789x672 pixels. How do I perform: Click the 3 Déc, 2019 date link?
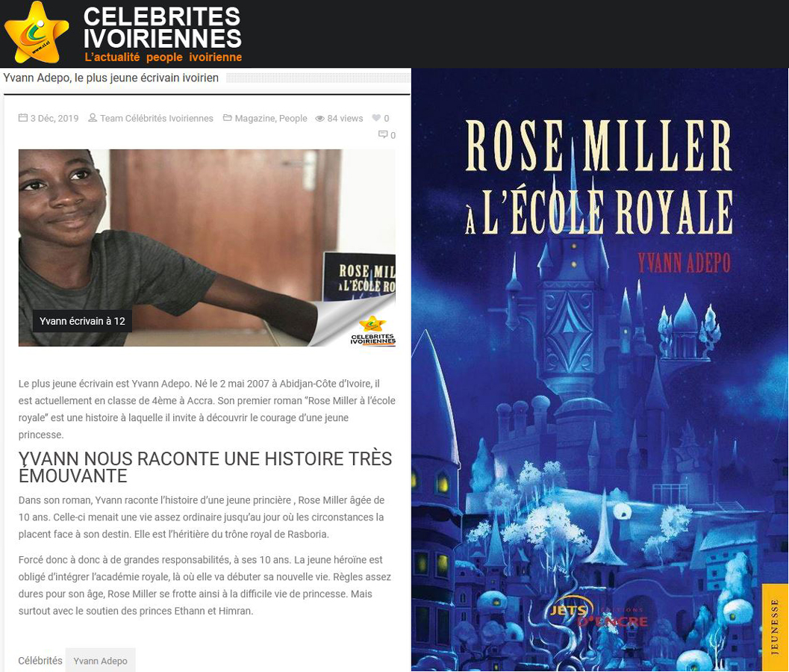(x=54, y=118)
